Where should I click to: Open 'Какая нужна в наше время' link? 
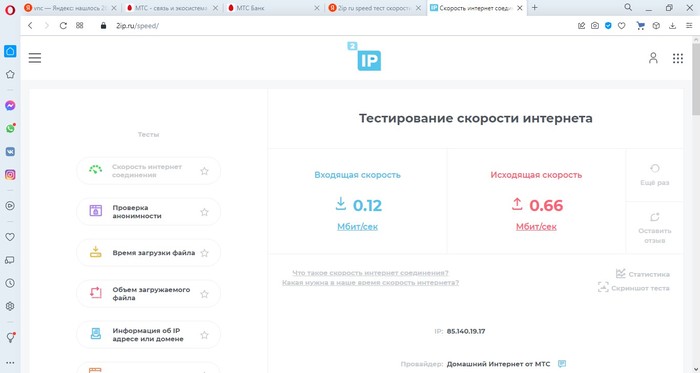[x=370, y=283]
